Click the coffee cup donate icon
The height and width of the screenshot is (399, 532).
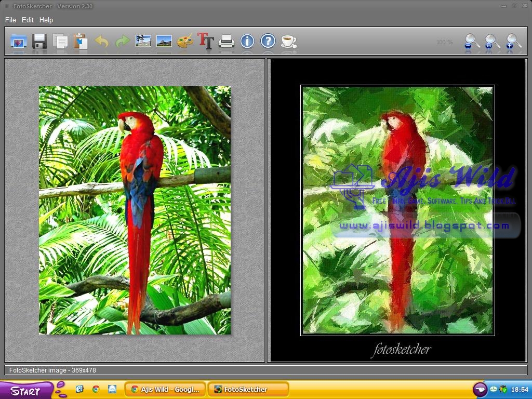click(x=289, y=42)
